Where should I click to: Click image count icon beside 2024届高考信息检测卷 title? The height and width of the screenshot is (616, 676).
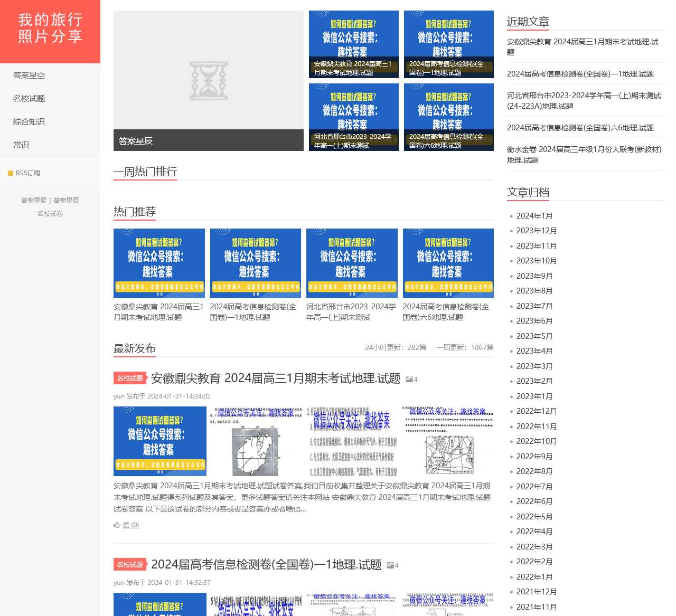(390, 565)
